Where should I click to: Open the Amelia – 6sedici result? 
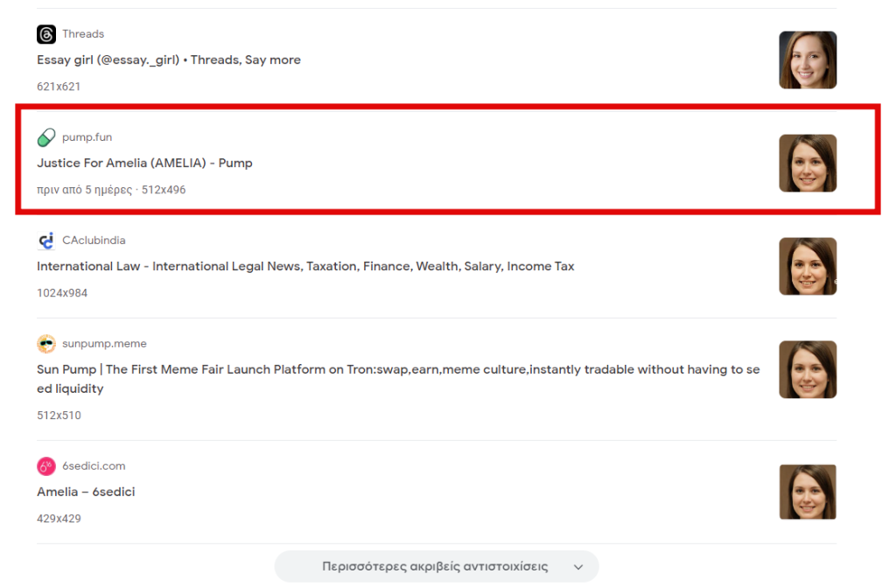(x=87, y=492)
